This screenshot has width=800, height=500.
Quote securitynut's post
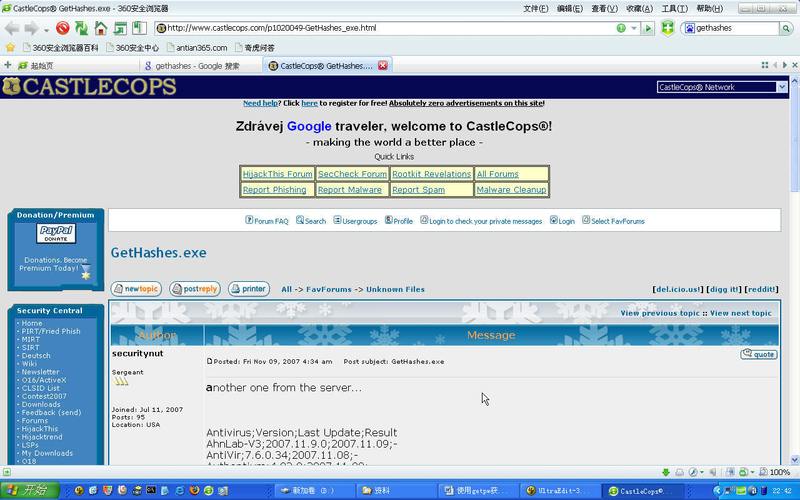[x=759, y=354]
